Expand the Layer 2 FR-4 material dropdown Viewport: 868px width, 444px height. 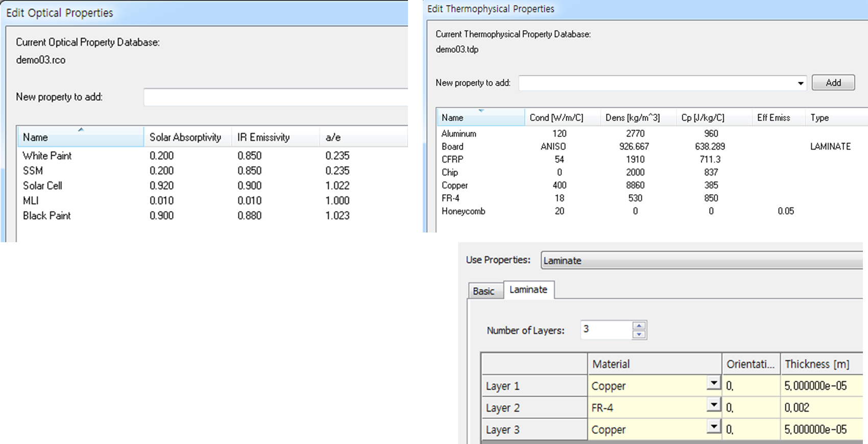(x=713, y=405)
